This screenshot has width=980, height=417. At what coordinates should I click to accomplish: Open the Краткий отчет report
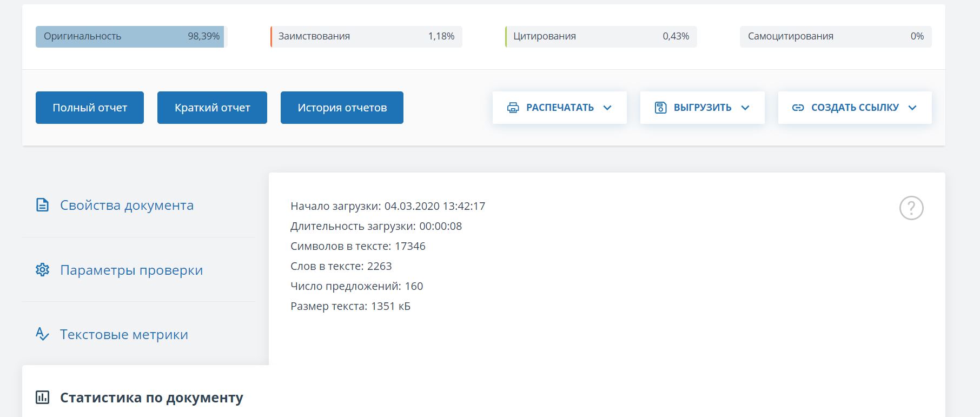click(212, 108)
